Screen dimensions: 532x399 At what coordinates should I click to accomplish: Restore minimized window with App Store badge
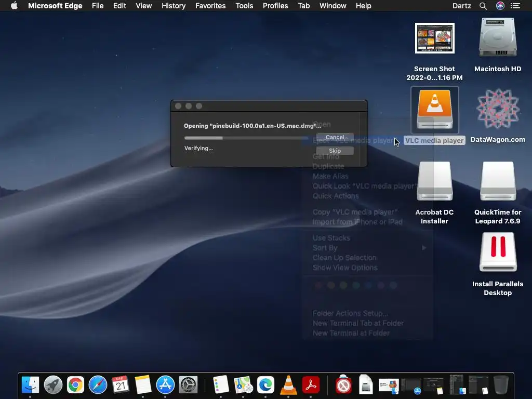[x=411, y=385]
